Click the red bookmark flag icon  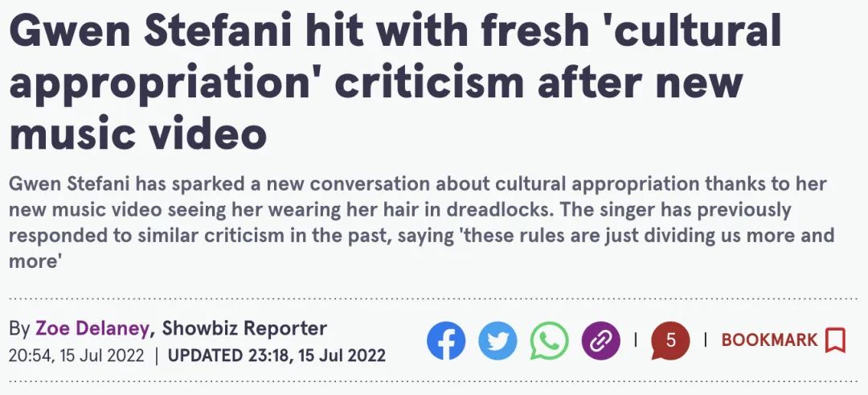pos(835,340)
